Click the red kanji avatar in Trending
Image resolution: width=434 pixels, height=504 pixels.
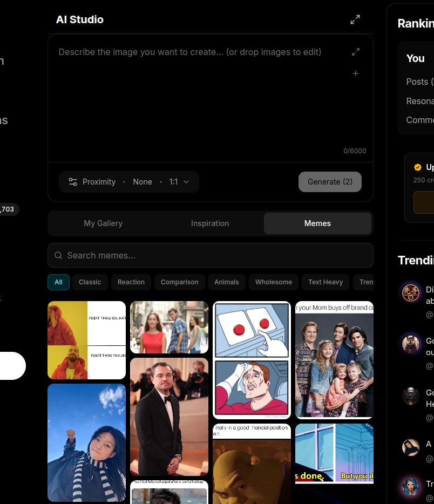click(x=411, y=293)
